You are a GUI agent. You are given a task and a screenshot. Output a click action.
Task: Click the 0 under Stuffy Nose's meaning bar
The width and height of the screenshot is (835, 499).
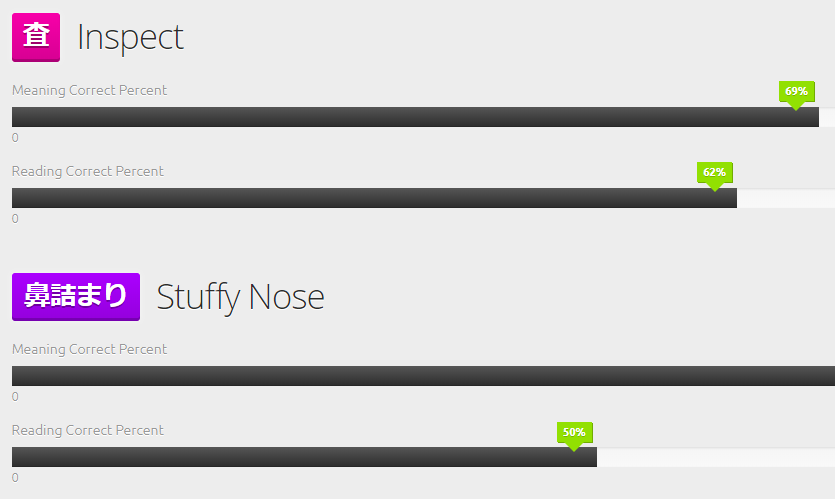[x=15, y=397]
